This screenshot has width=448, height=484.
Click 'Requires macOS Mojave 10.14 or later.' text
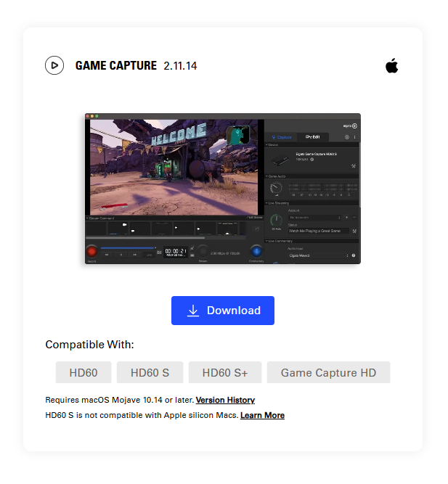tap(120, 400)
